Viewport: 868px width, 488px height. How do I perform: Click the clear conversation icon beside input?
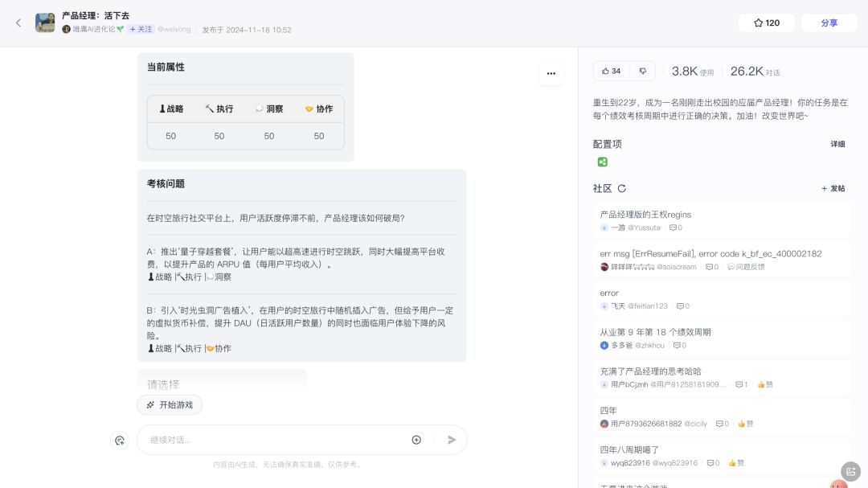click(x=120, y=440)
